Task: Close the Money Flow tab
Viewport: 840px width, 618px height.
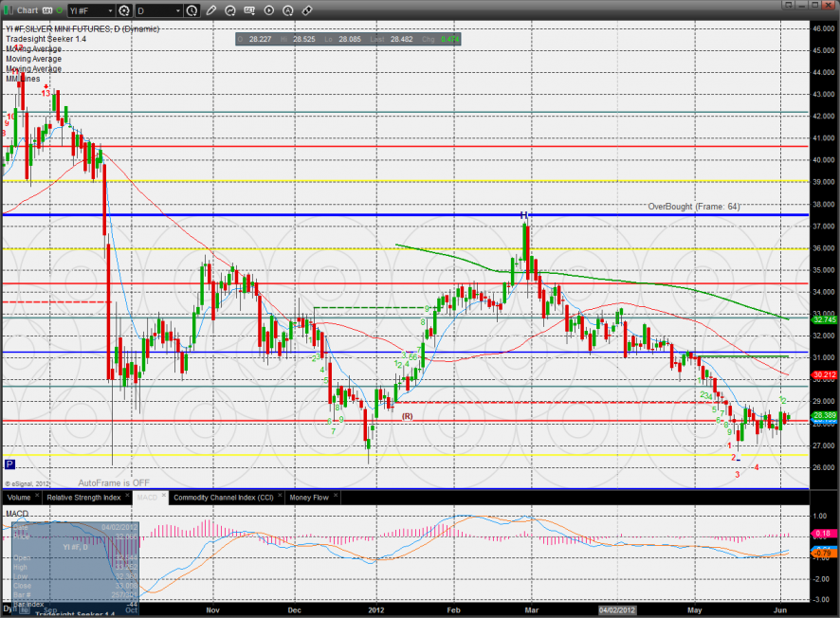Action: (336, 496)
